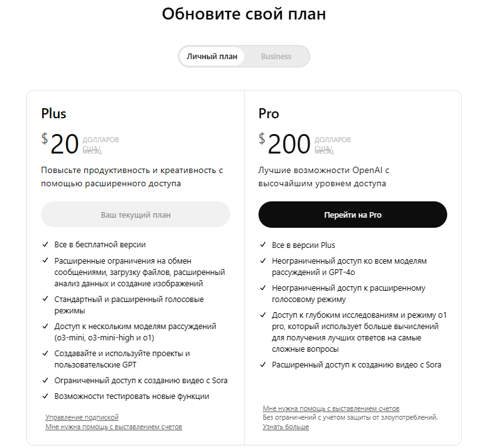
Task: Select the Личный план tab
Action: click(212, 57)
